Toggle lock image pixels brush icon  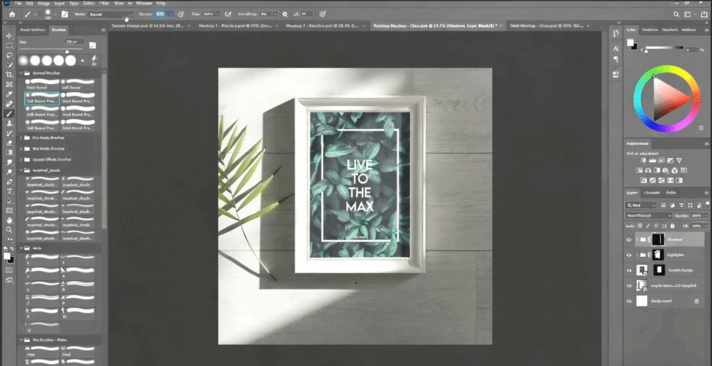648,226
